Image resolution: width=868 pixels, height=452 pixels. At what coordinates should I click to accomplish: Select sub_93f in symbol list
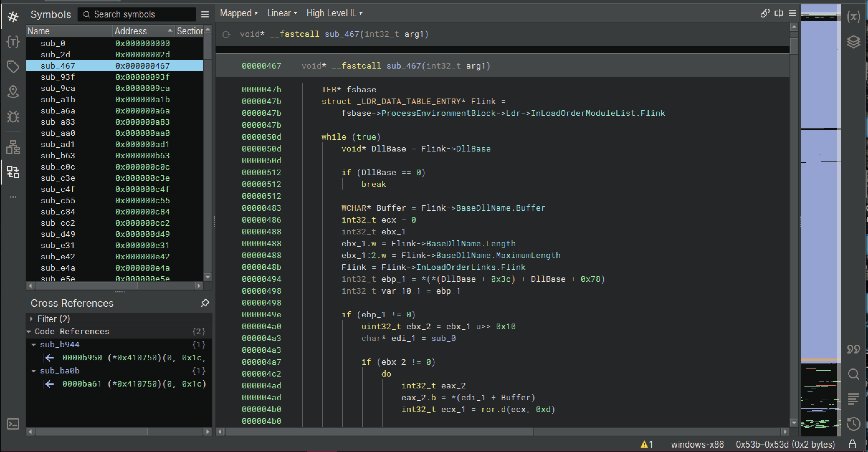click(115, 77)
